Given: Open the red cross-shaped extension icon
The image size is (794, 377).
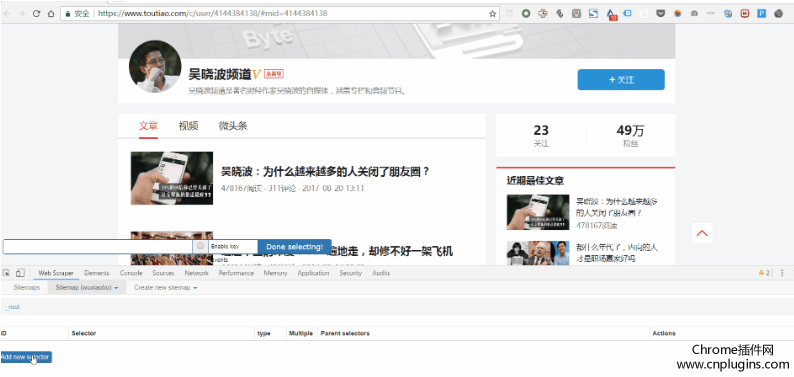Looking at the screenshot, I should (543, 14).
